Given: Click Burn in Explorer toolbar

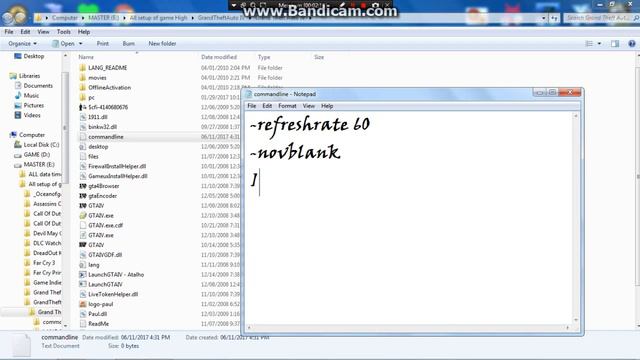Looking at the screenshot, I should click(129, 43).
